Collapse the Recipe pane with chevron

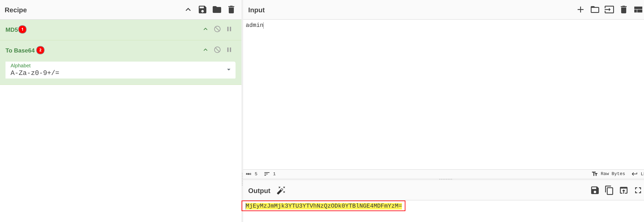(x=188, y=10)
